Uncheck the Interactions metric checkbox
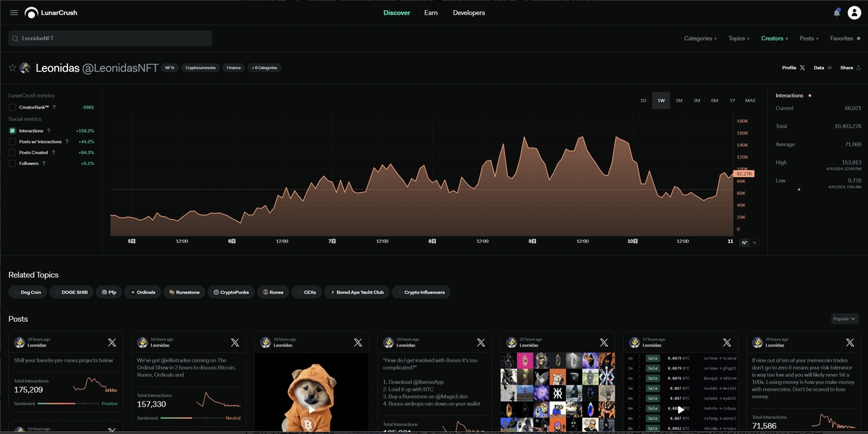The width and height of the screenshot is (868, 434). click(x=12, y=131)
